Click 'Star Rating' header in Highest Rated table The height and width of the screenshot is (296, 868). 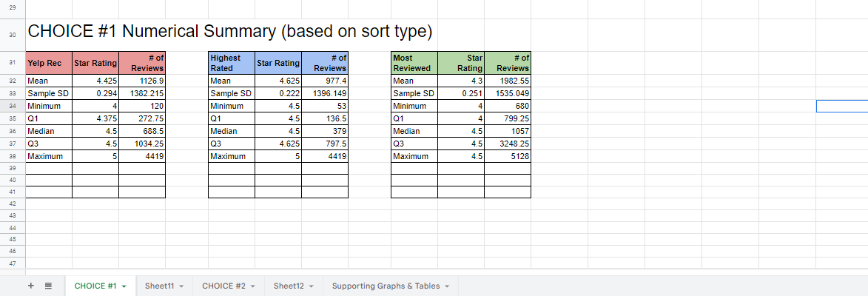pyautogui.click(x=278, y=63)
